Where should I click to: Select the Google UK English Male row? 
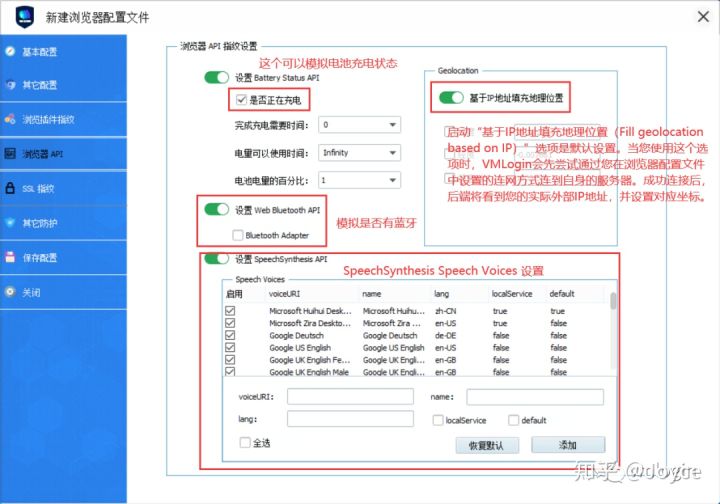[x=416, y=372]
